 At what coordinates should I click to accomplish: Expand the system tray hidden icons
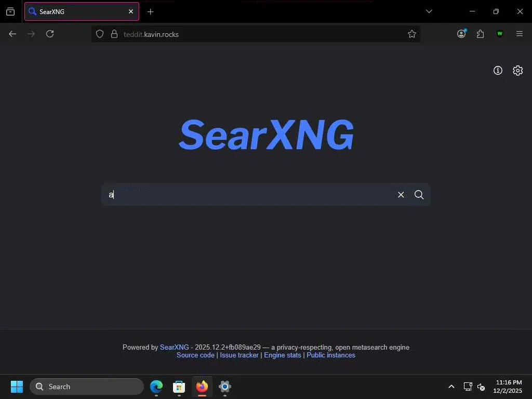pyautogui.click(x=451, y=387)
